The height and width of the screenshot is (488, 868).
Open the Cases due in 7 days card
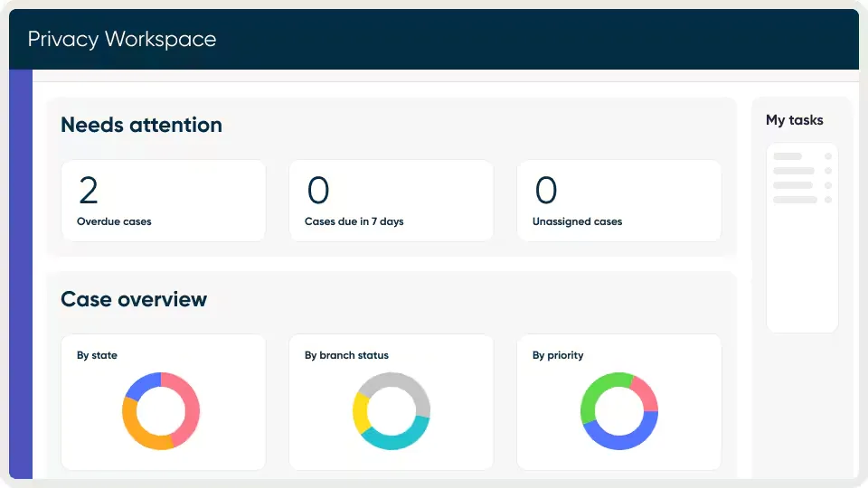[x=391, y=201]
